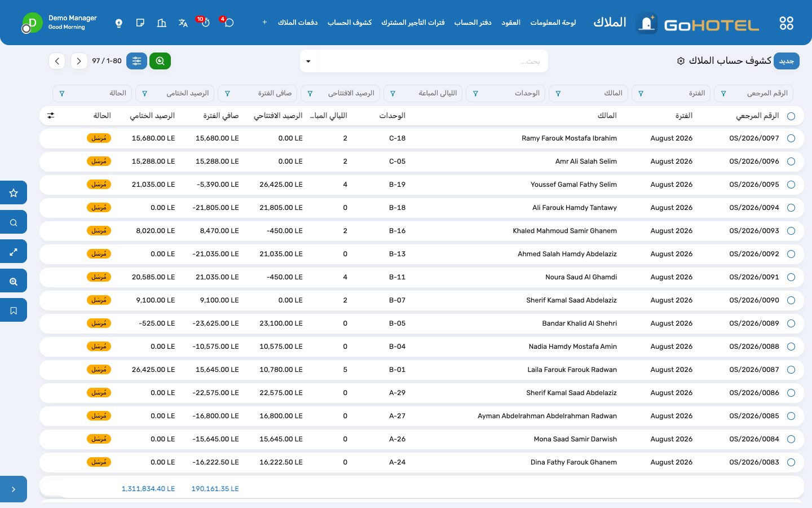The width and height of the screenshot is (812, 508).
Task: Select row OS/2026/0095 checkbox
Action: click(791, 185)
